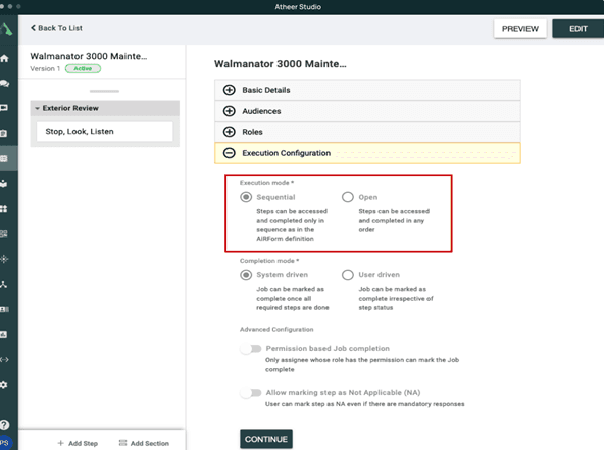Click the Advanced Configuration heading
This screenshot has height=452, width=604.
click(277, 329)
